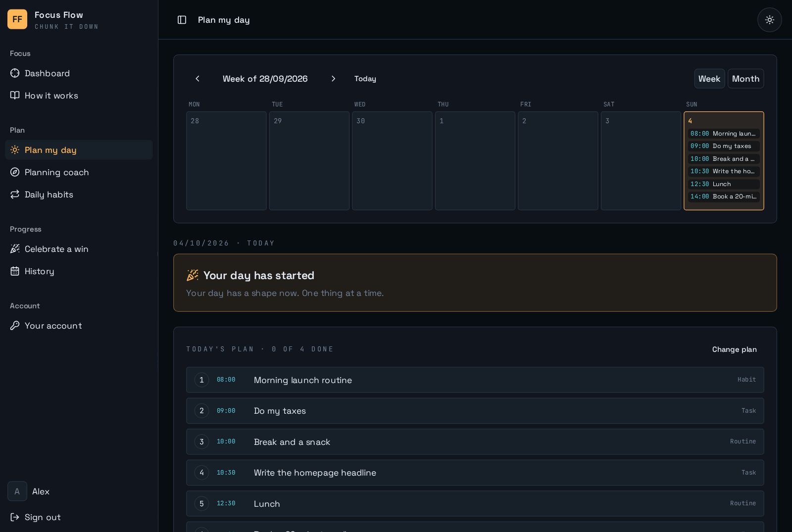792x532 pixels.
Task: Click the FF Focus Flow logo
Action: (17, 19)
